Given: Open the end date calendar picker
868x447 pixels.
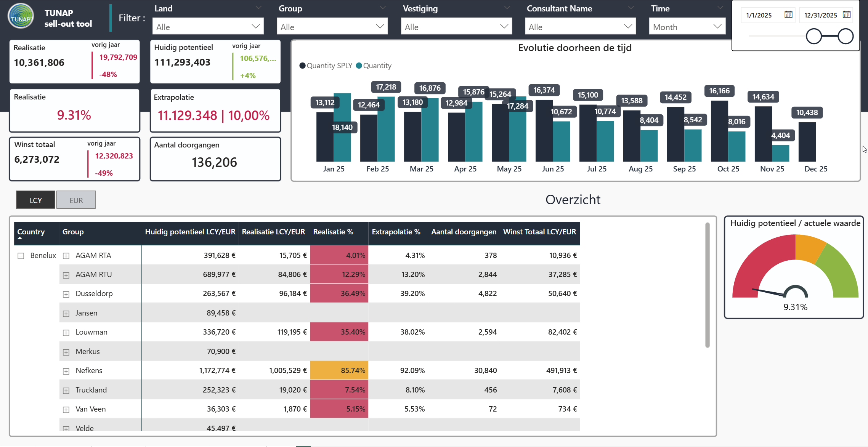Looking at the screenshot, I should tap(846, 14).
